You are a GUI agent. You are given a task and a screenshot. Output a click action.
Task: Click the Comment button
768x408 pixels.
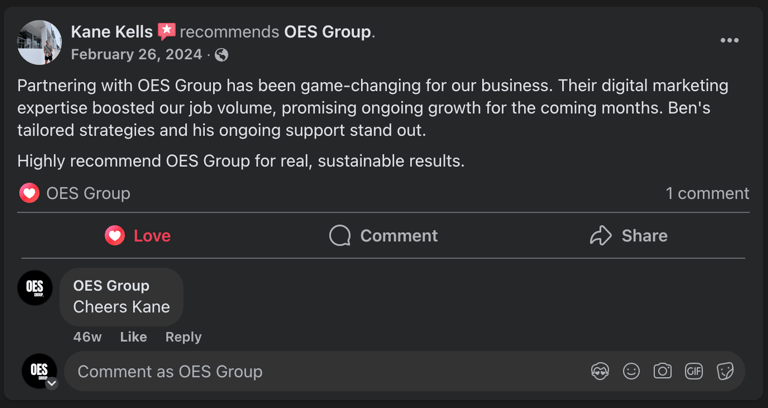click(384, 236)
